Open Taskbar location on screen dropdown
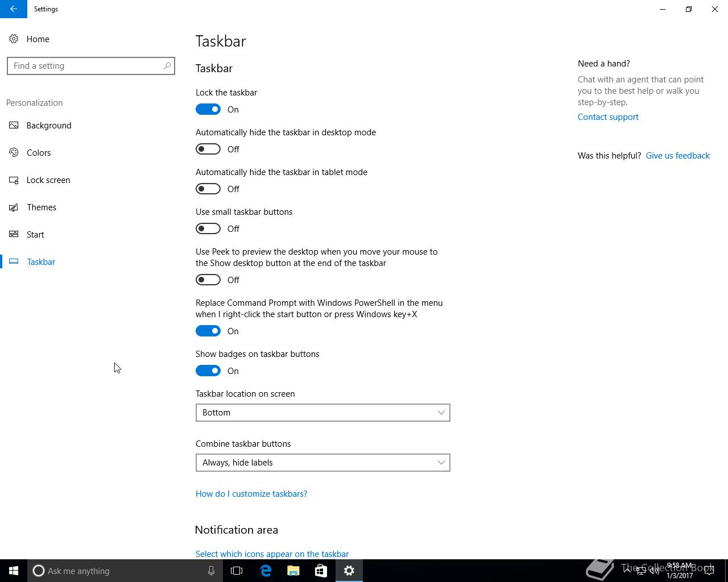 (x=323, y=413)
